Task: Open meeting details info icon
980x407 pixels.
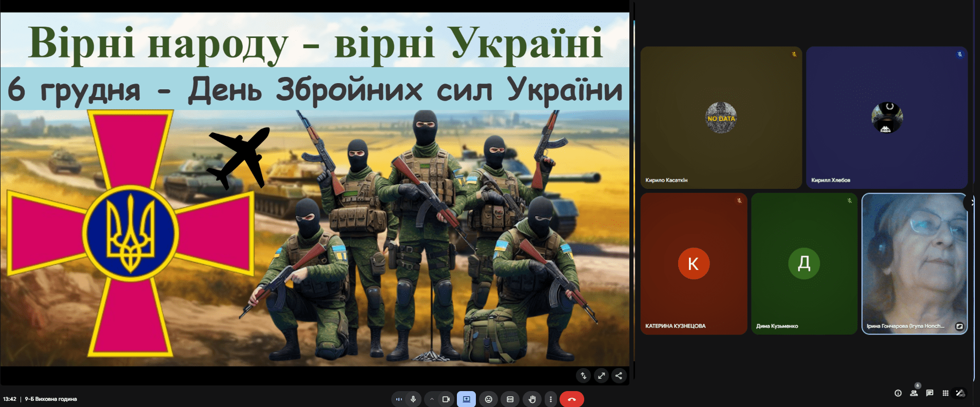Action: point(898,393)
